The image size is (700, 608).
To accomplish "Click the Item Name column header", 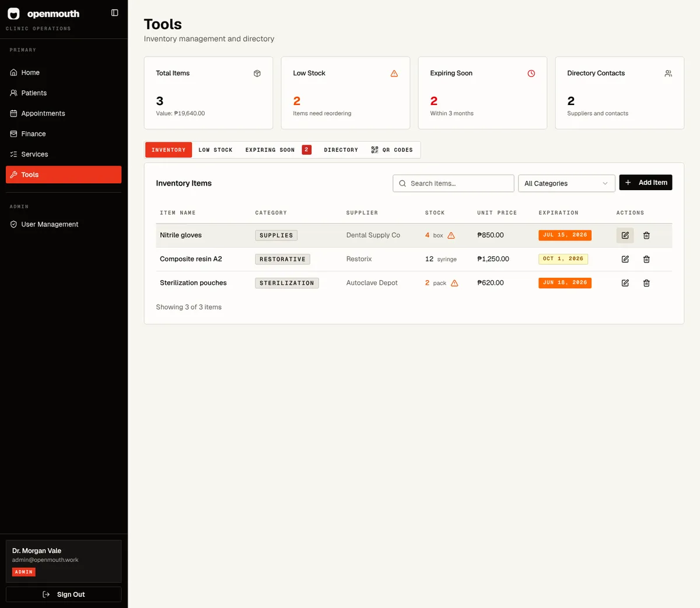I will (x=178, y=213).
